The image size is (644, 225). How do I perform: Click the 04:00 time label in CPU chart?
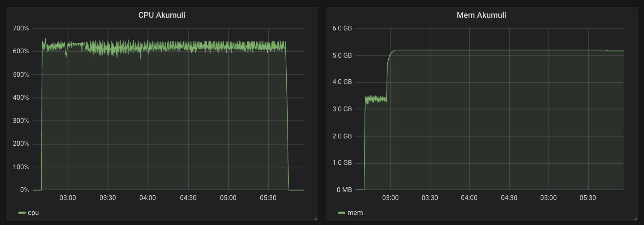pos(148,198)
